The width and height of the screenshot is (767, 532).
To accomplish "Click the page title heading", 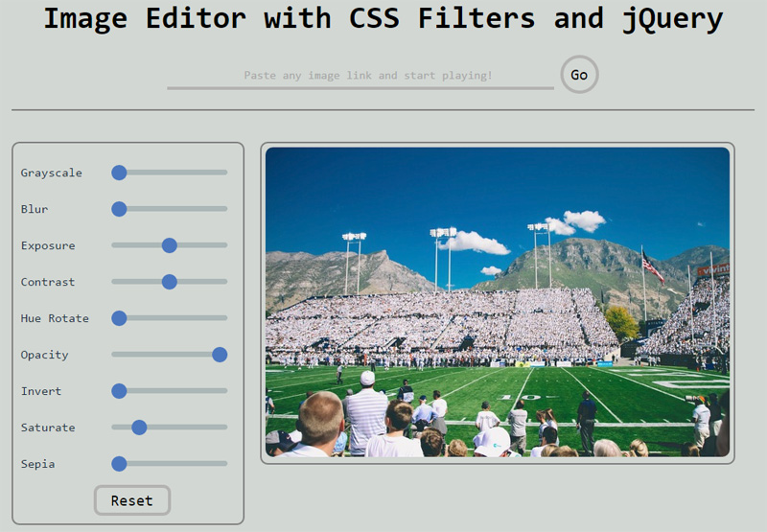I will tap(383, 18).
